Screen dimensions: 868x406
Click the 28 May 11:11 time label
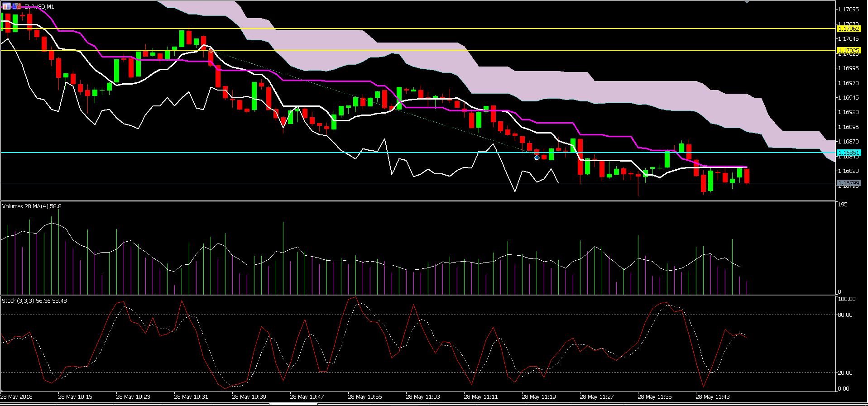481,397
